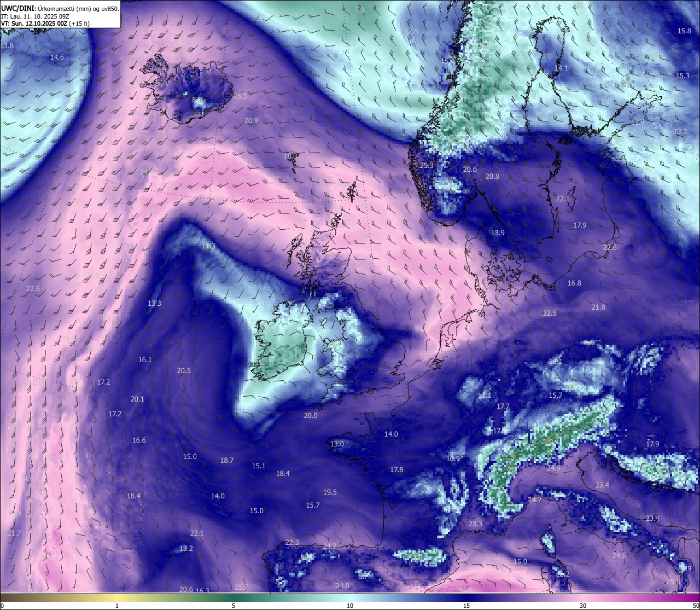The image size is (700, 610).
Task: Click the 13.9 value label
Action: click(x=498, y=233)
